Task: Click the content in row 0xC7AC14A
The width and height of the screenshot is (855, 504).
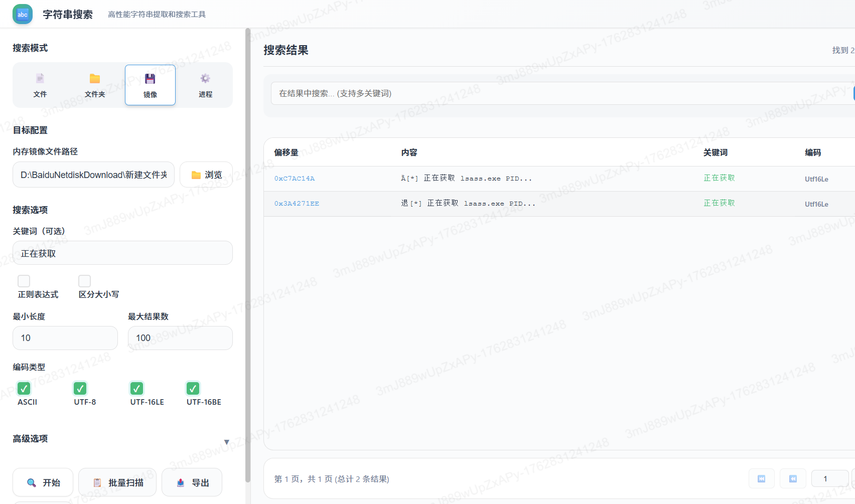Action: (x=467, y=178)
